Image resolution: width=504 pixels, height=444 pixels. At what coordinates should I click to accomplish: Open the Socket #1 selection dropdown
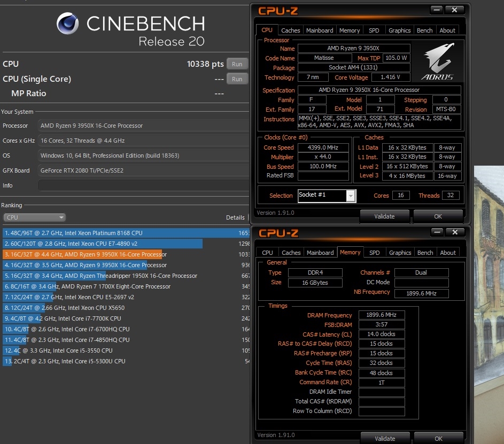[327, 196]
